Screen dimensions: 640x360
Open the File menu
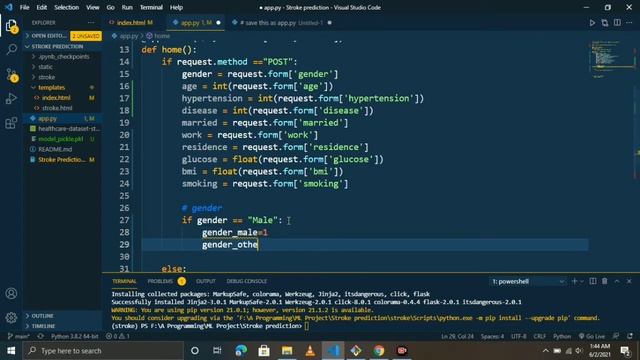pyautogui.click(x=24, y=7)
